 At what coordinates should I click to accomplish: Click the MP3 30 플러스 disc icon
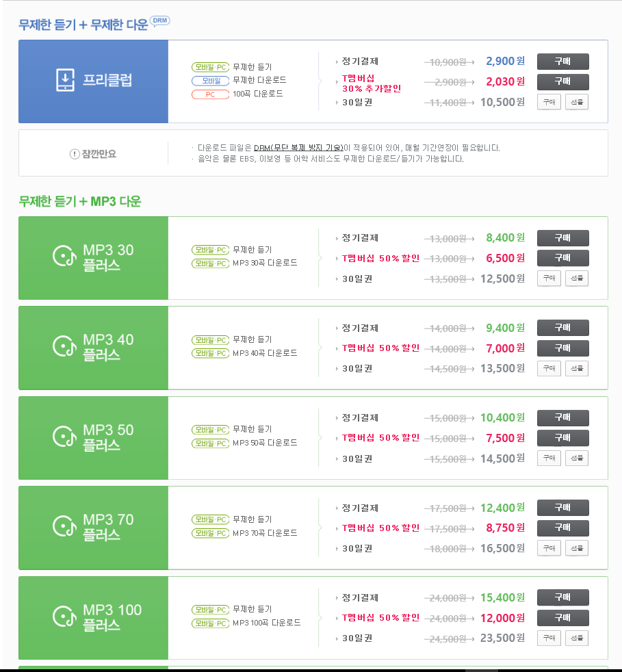(x=64, y=257)
